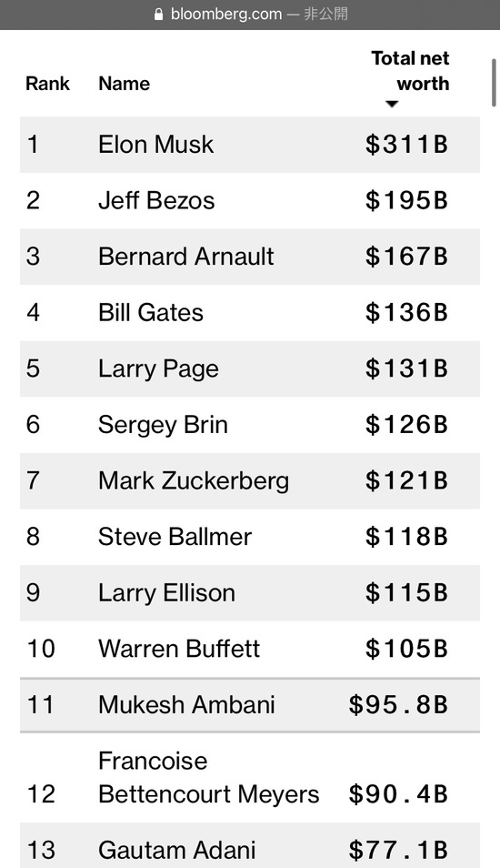Select Steve Ballmer row

tap(250, 537)
